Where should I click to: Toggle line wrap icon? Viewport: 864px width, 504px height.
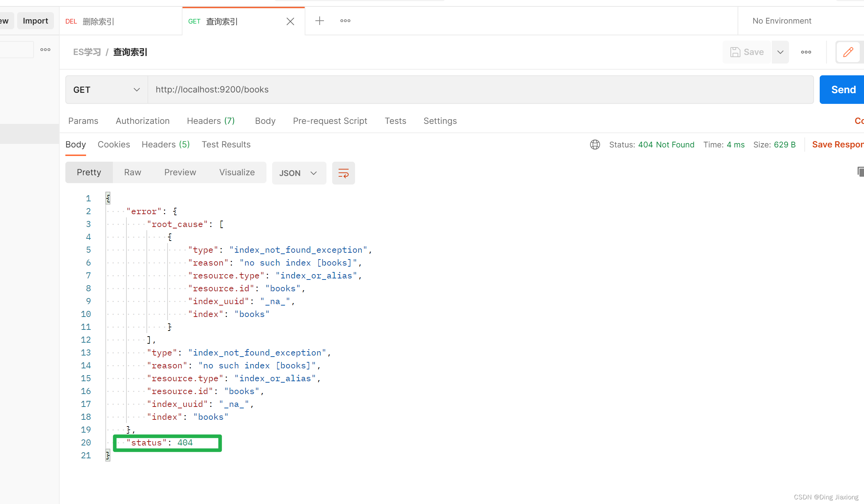pyautogui.click(x=343, y=173)
